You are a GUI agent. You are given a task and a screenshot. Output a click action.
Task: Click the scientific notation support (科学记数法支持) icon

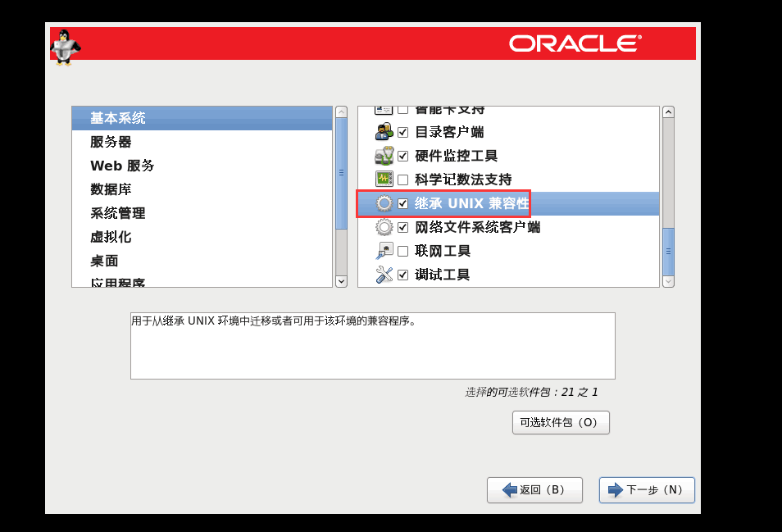[x=384, y=180]
